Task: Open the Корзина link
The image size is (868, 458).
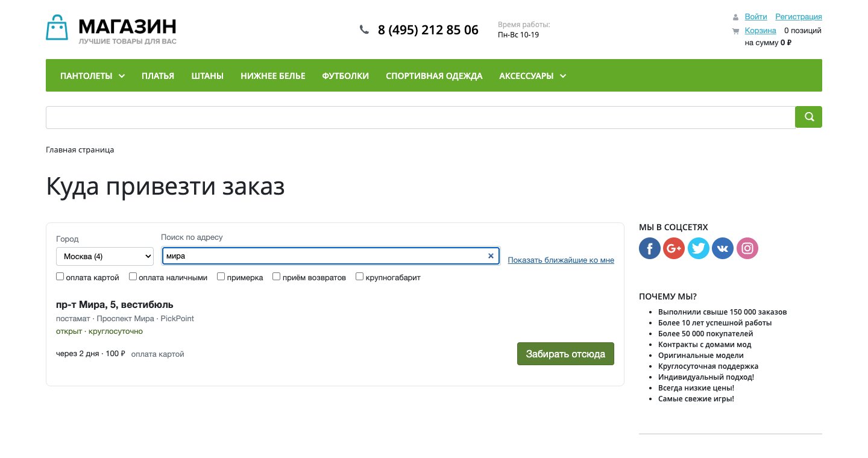Action: [x=761, y=31]
